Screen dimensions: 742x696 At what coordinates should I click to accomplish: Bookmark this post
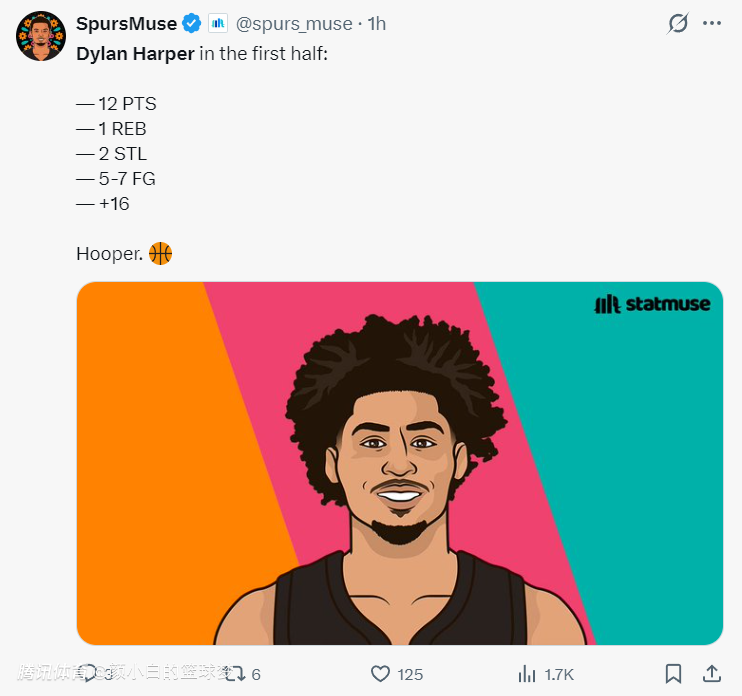[674, 674]
